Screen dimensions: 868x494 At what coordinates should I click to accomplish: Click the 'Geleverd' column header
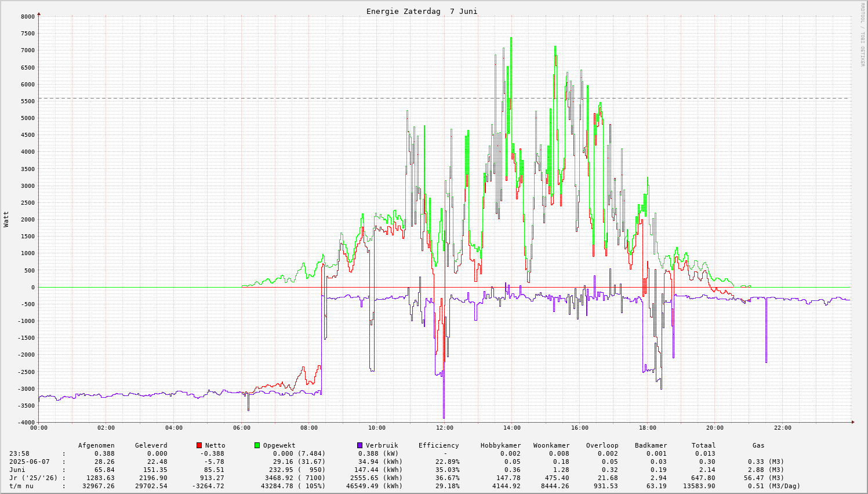[151, 445]
